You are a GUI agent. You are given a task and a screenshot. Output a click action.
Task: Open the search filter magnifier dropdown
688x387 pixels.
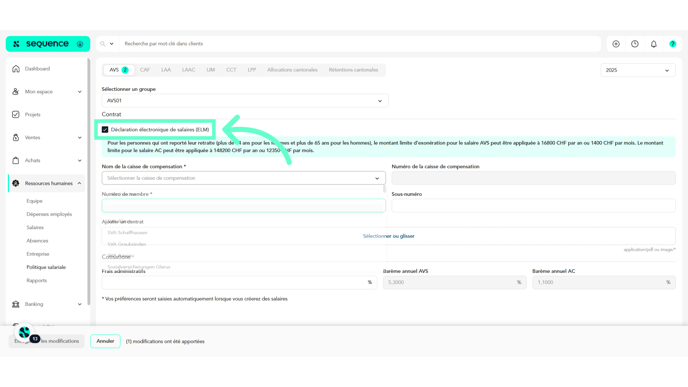[107, 44]
